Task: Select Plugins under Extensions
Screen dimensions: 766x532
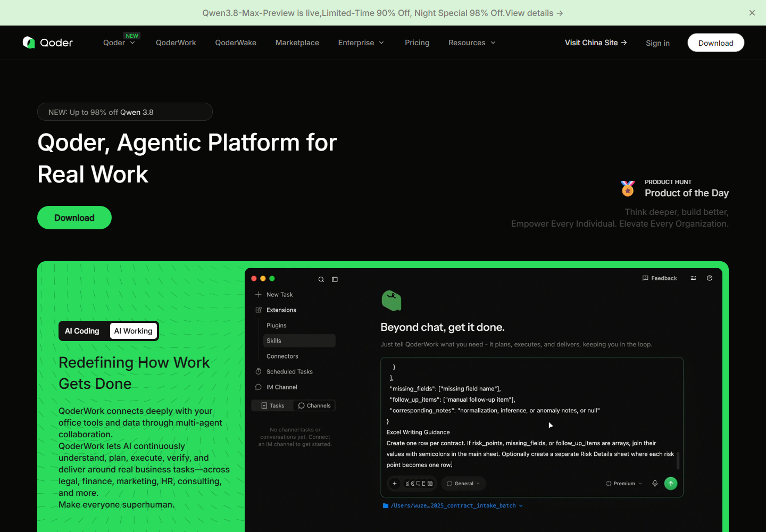Action: [277, 325]
